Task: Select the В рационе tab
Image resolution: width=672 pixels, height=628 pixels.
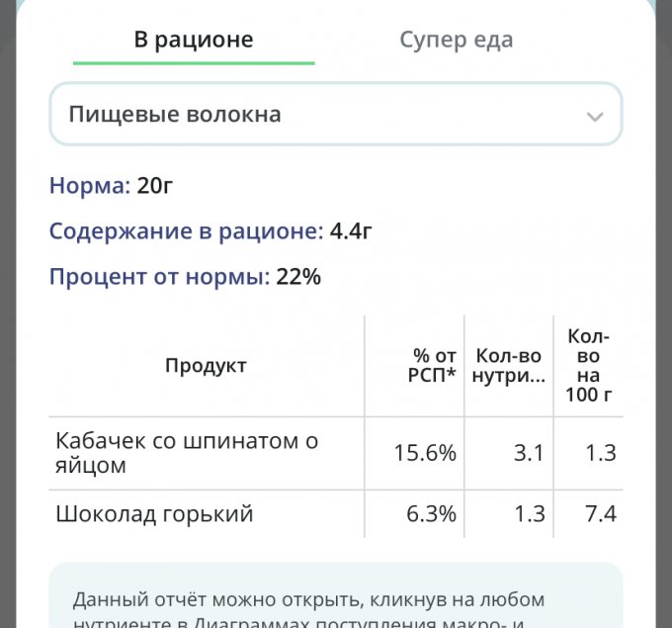Action: (x=194, y=40)
